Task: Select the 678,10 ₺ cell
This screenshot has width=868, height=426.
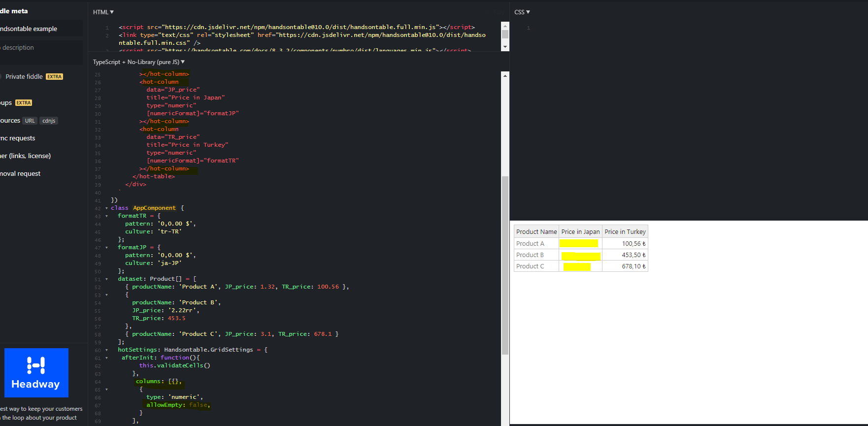Action: click(625, 266)
